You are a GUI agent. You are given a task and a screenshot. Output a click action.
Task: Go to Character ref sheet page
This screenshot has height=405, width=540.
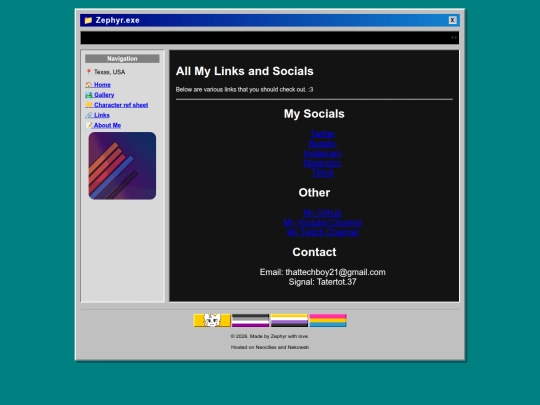(x=121, y=105)
